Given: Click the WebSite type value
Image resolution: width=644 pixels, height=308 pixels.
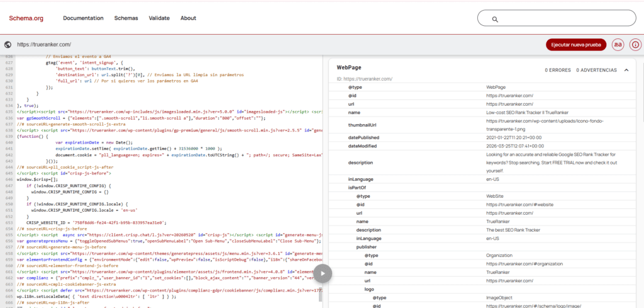Looking at the screenshot, I should (x=495, y=196).
